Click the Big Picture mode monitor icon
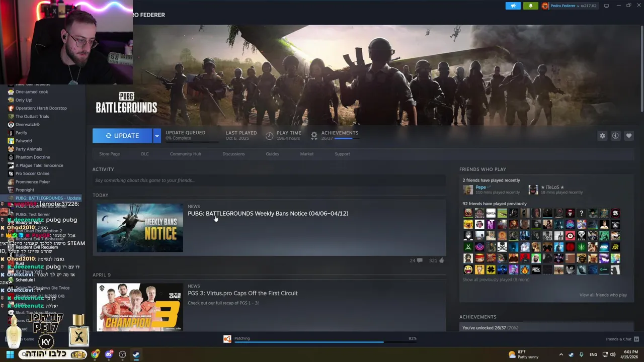Screen dimensions: 644x362 606,6
